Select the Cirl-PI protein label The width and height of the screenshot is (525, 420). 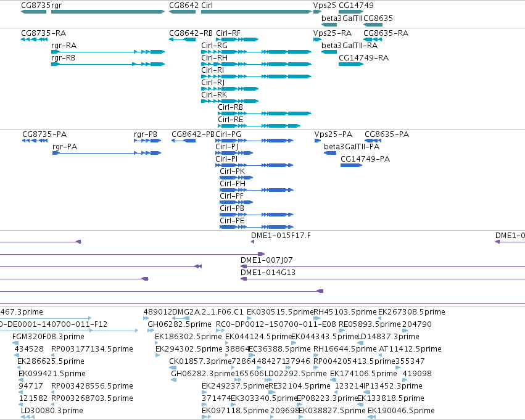click(x=226, y=159)
